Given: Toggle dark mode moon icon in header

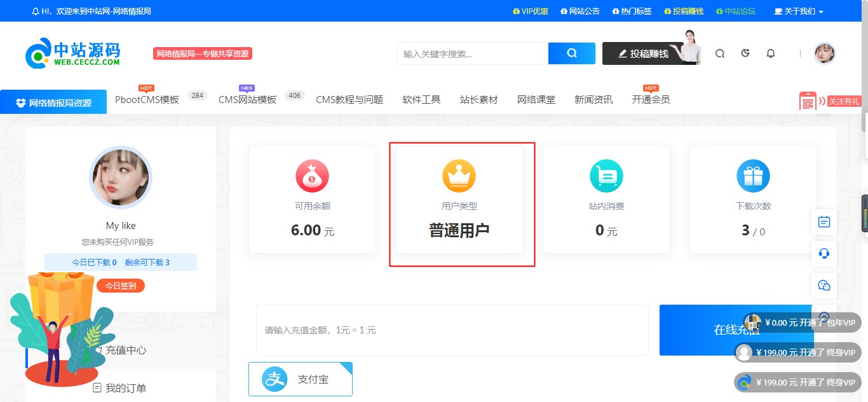Looking at the screenshot, I should pos(745,53).
